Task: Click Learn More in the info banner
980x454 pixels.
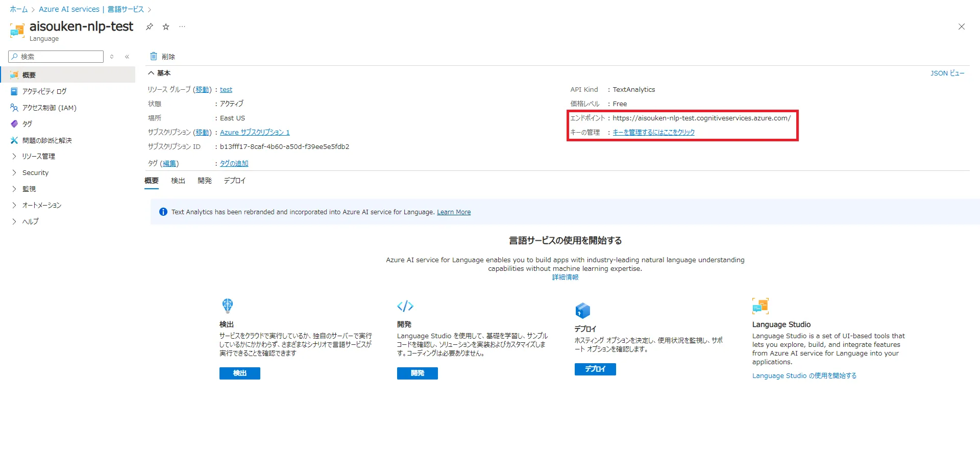Action: (x=454, y=212)
